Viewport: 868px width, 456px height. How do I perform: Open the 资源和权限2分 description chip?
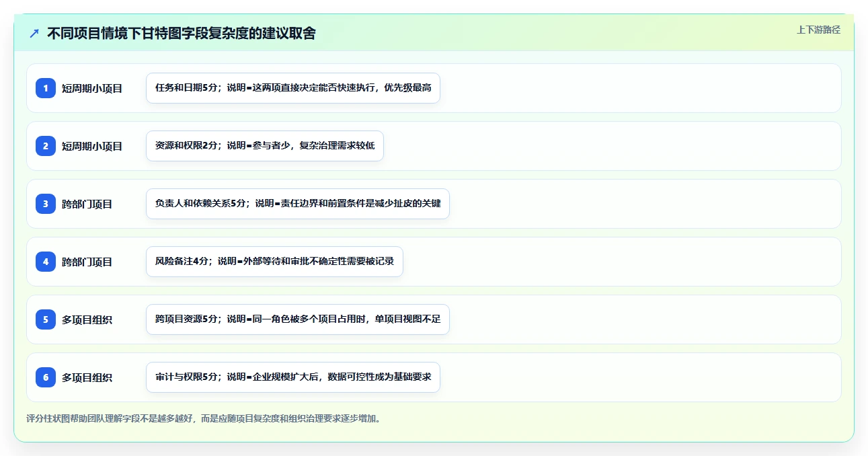265,146
